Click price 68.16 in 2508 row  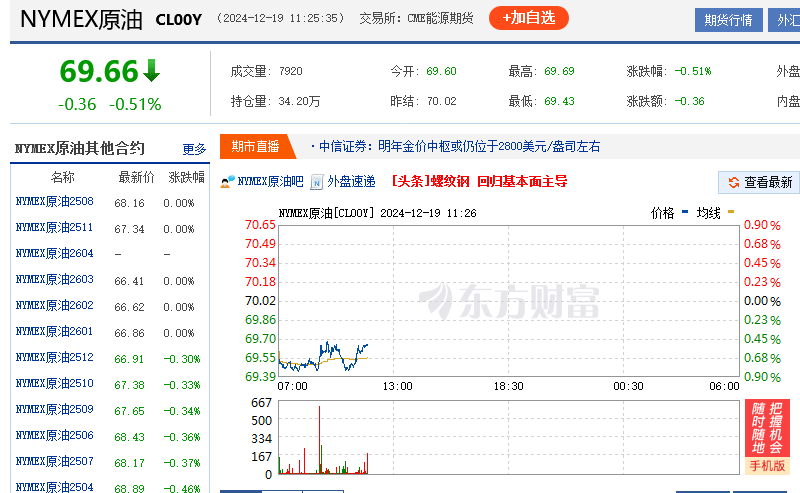[130, 203]
